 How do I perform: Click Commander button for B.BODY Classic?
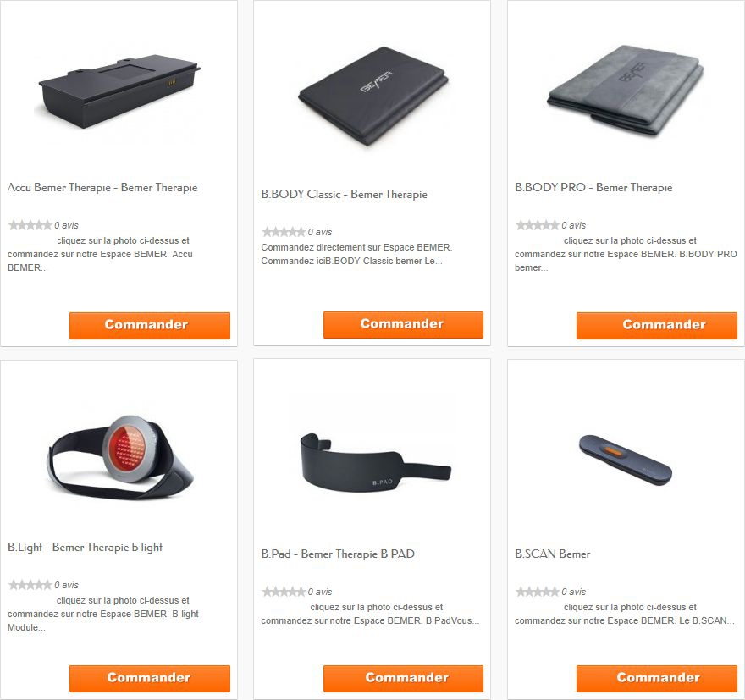tap(403, 325)
